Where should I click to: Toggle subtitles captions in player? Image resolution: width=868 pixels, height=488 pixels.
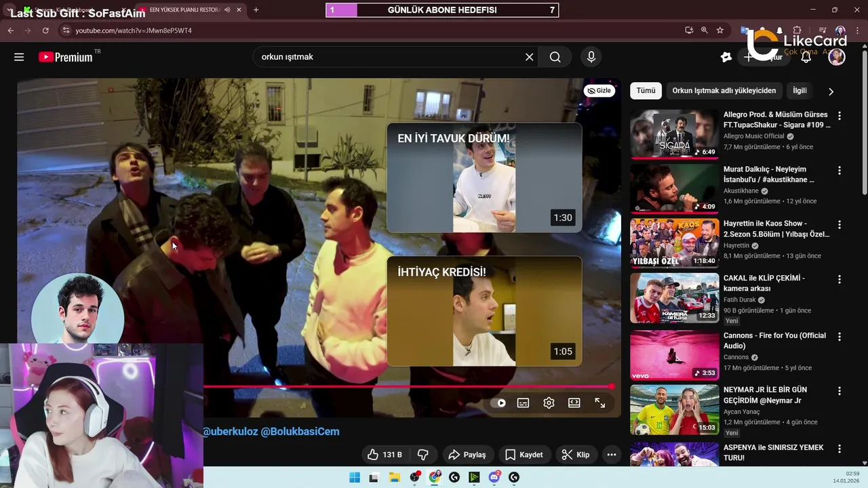tap(523, 403)
